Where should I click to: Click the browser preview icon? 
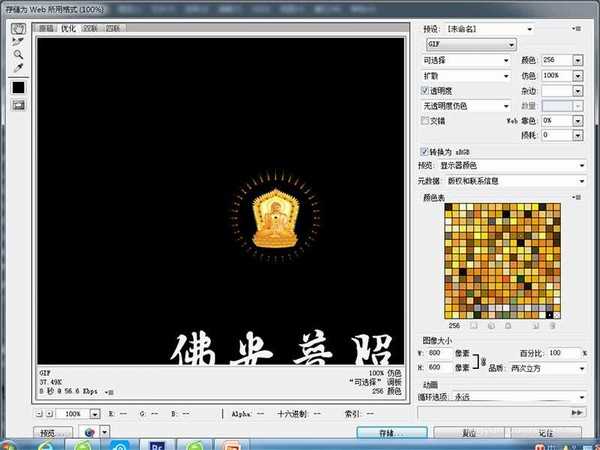[90, 433]
